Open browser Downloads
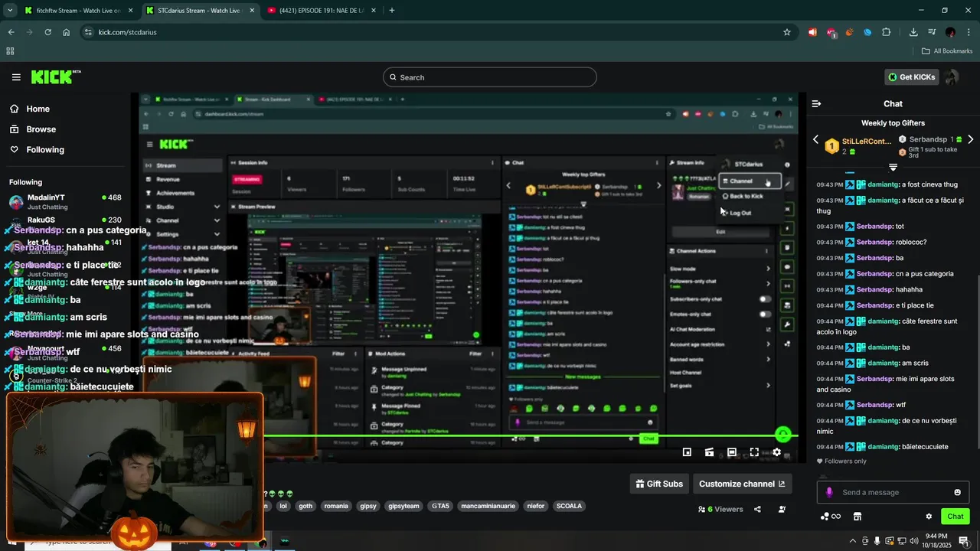980x551 pixels. coord(913,32)
